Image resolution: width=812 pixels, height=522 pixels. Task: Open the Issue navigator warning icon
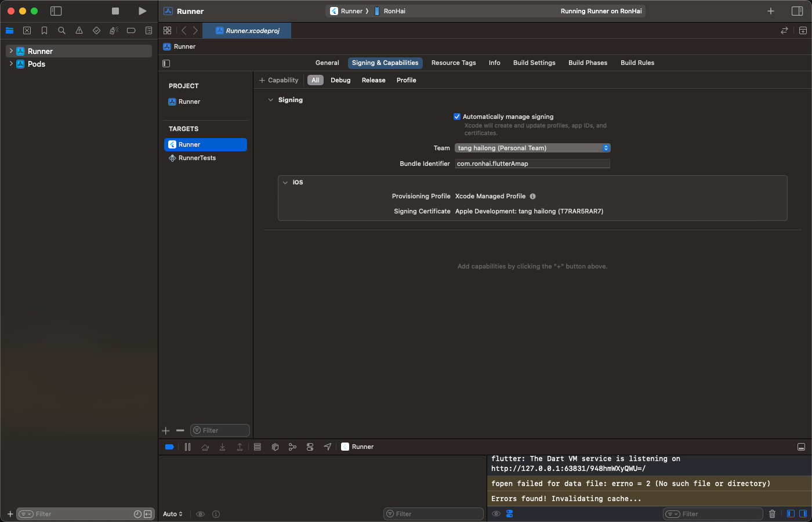tap(79, 31)
